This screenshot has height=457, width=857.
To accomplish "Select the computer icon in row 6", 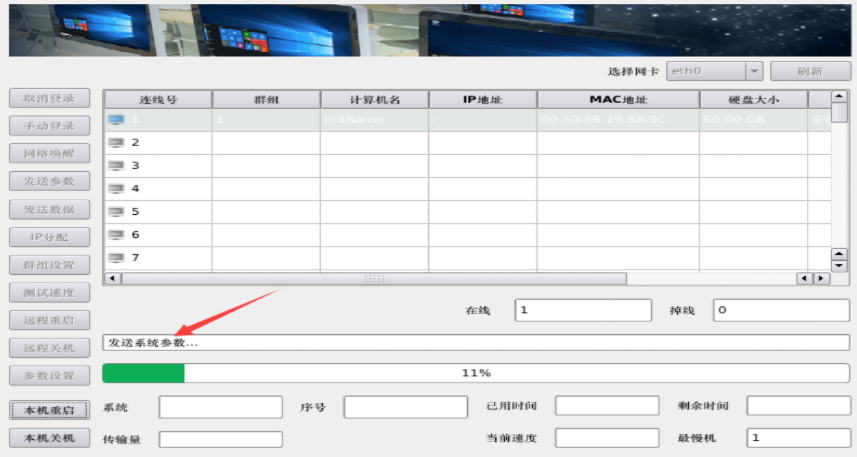I will tap(116, 235).
